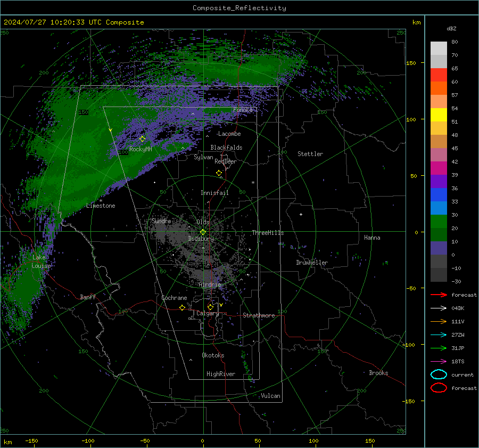Click the ThreeHills label
479x448 pixels.
coord(268,233)
